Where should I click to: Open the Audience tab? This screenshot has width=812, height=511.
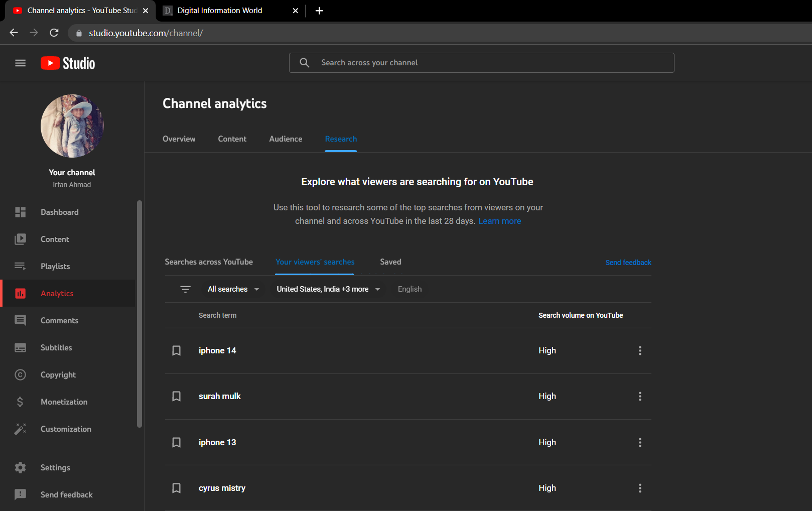286,139
